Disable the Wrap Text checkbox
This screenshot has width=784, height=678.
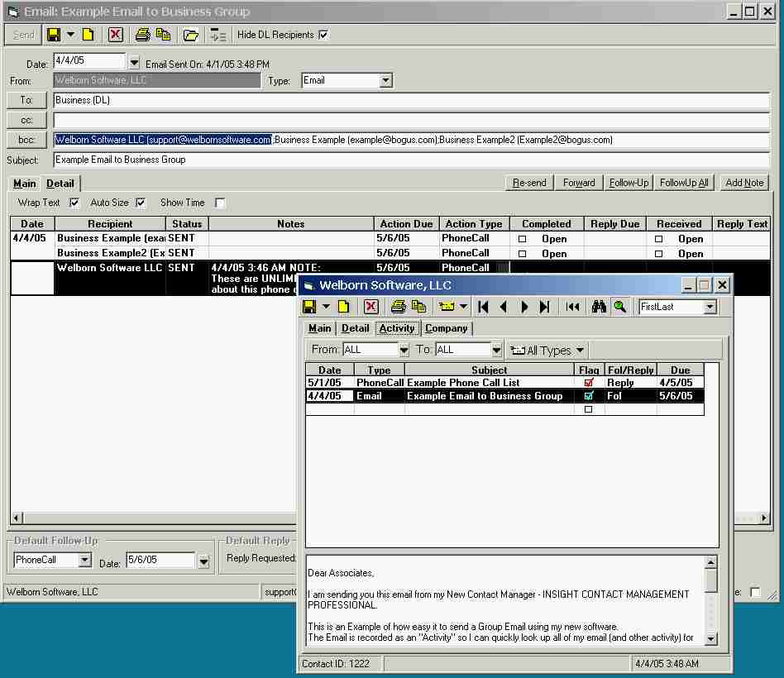coord(74,203)
